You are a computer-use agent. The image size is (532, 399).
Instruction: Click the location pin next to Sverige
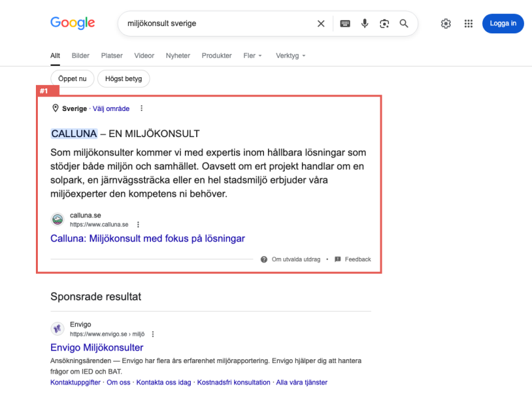[55, 108]
